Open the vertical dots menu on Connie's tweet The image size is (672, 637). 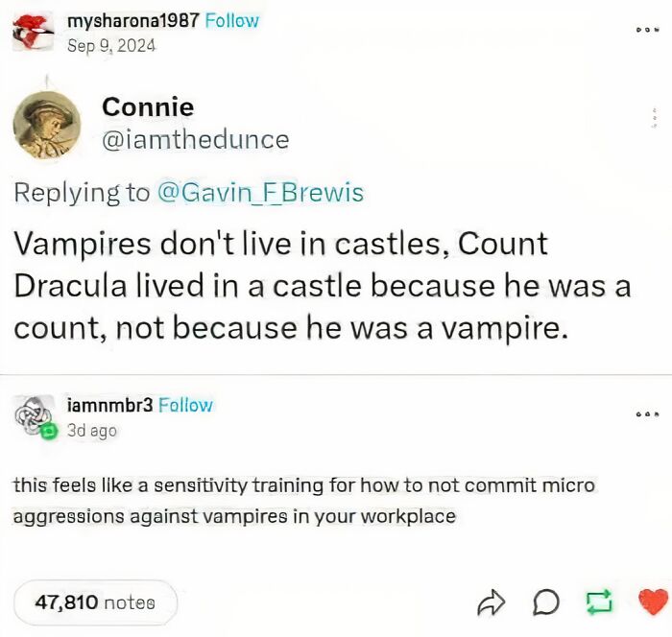coord(655,117)
